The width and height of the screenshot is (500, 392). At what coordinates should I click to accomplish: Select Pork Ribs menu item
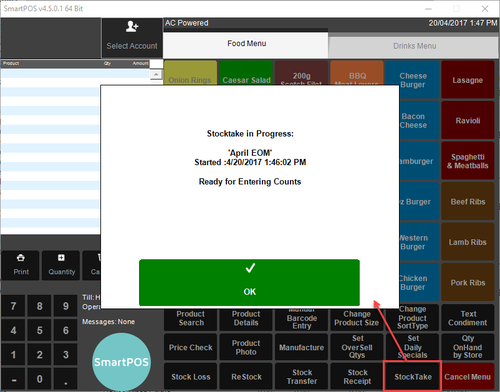(468, 283)
